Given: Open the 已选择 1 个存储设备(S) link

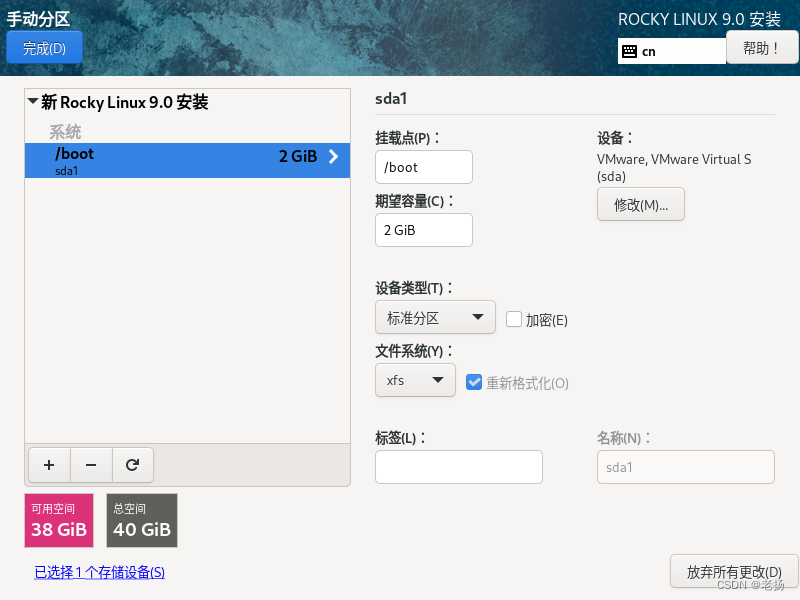Looking at the screenshot, I should [99, 572].
